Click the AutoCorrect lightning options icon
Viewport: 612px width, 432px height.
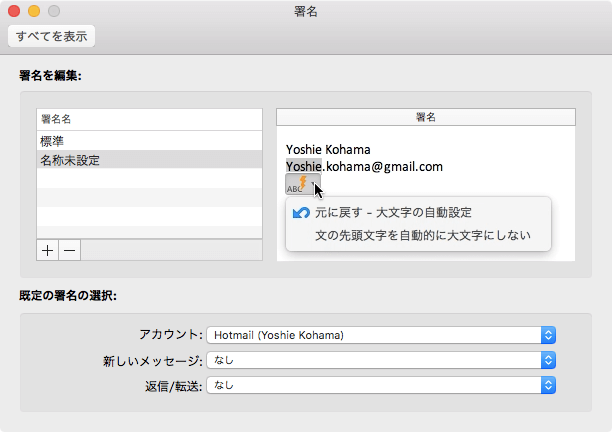tap(302, 184)
